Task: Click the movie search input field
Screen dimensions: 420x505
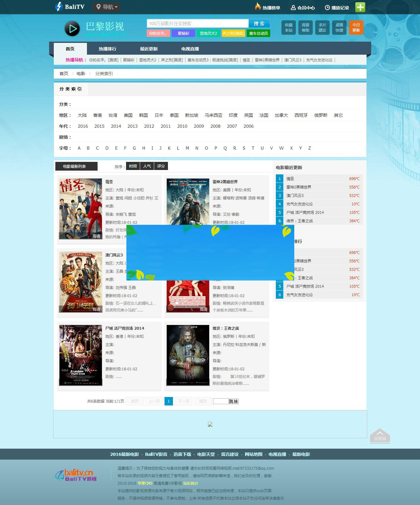Action: pos(198,23)
